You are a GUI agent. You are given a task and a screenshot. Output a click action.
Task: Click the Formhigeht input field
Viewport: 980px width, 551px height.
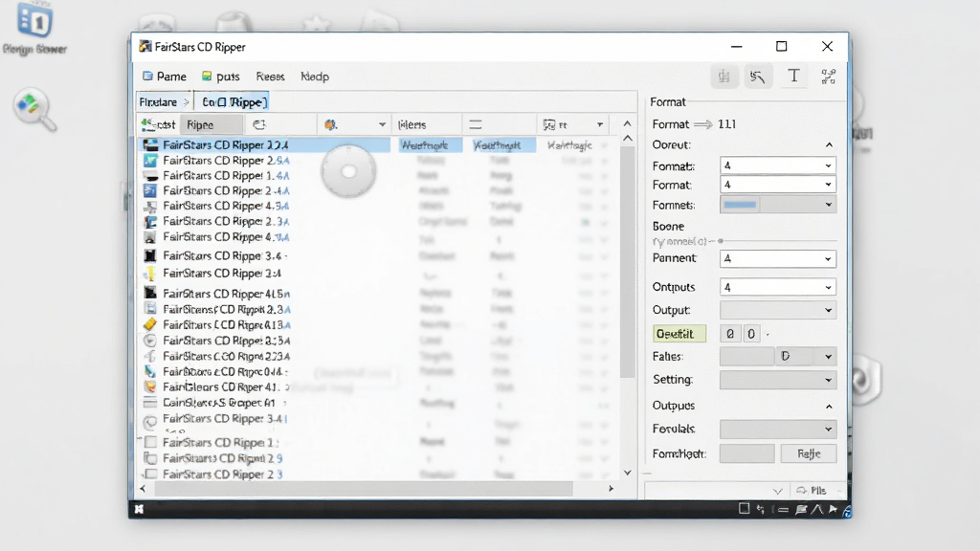(x=746, y=453)
